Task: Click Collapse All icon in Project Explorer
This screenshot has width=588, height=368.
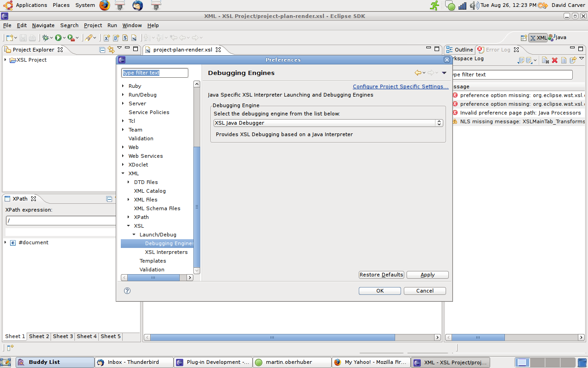Action: pos(102,50)
